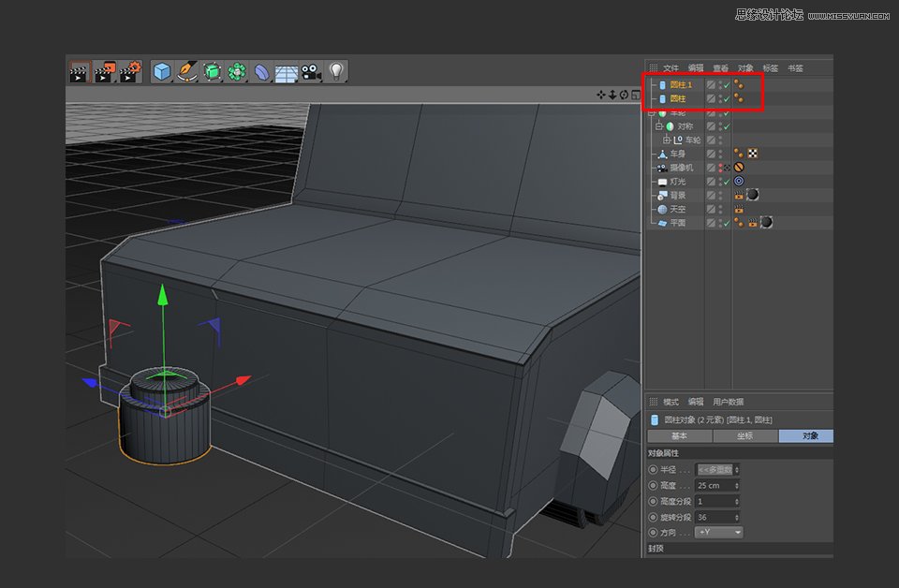
Task: Open Render Settings via the gear clapboard icon
Action: point(128,71)
